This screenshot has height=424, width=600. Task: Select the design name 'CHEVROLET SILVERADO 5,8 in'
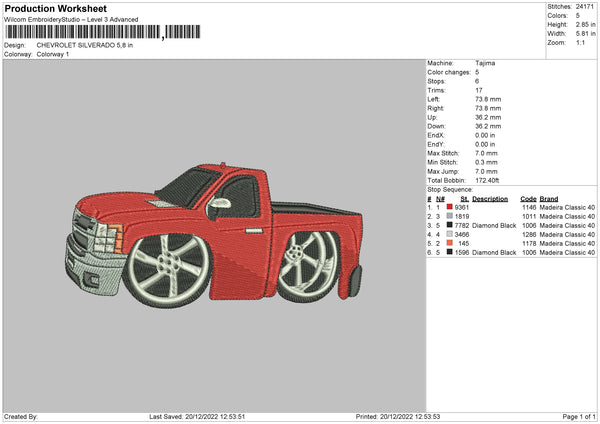85,45
